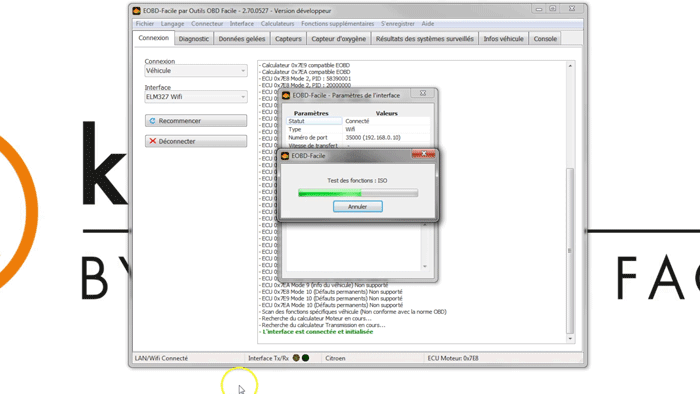Close the Paramètres de l'interface dialog
This screenshot has width=700, height=394.
pyautogui.click(x=423, y=93)
